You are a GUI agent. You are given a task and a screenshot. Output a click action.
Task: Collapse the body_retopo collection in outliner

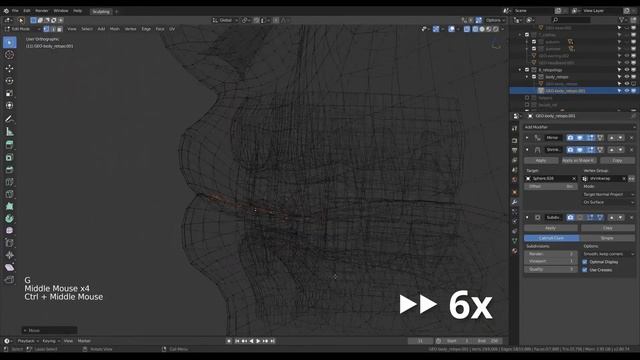point(527,77)
